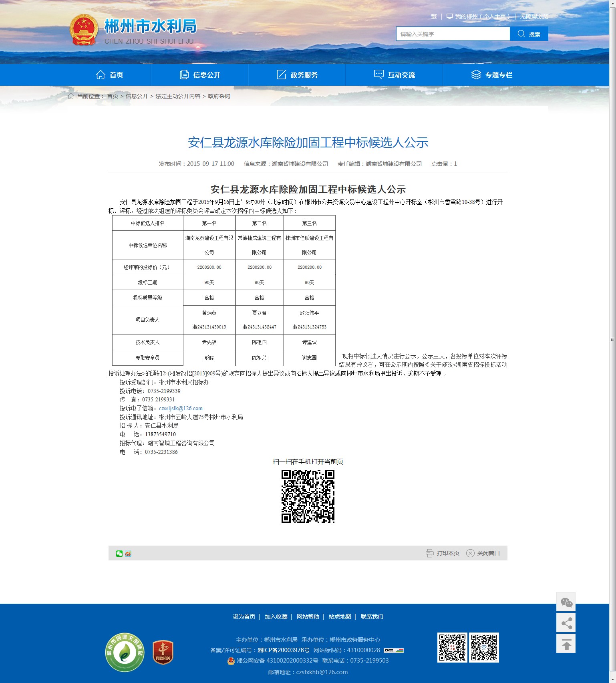The image size is (616, 683).
Task: Focus the keyword search input field
Action: (453, 34)
